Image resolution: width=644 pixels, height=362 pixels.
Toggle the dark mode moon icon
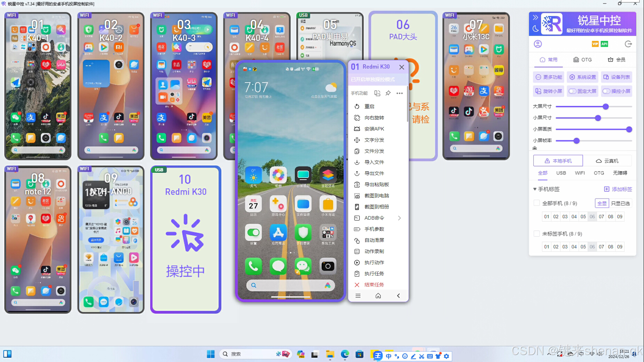(x=535, y=29)
